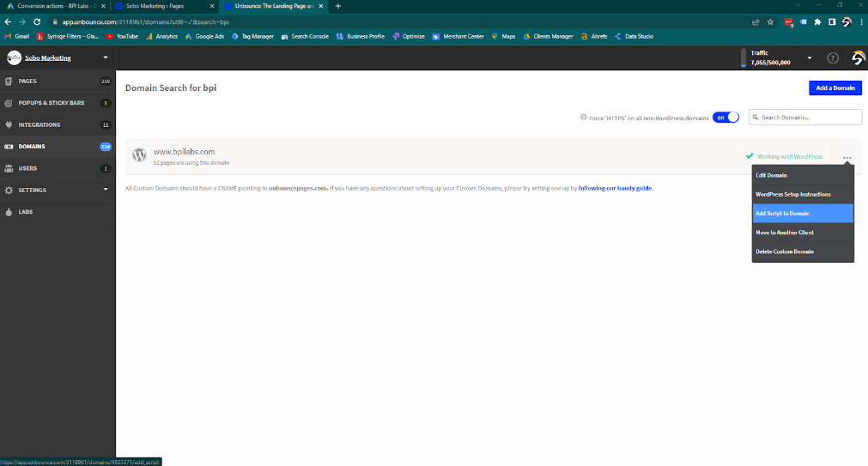Click Working with WordPress status text
868x466 pixels.
[789, 157]
